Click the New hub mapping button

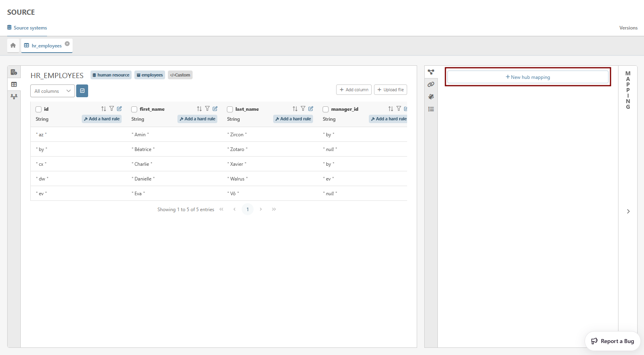(x=528, y=77)
